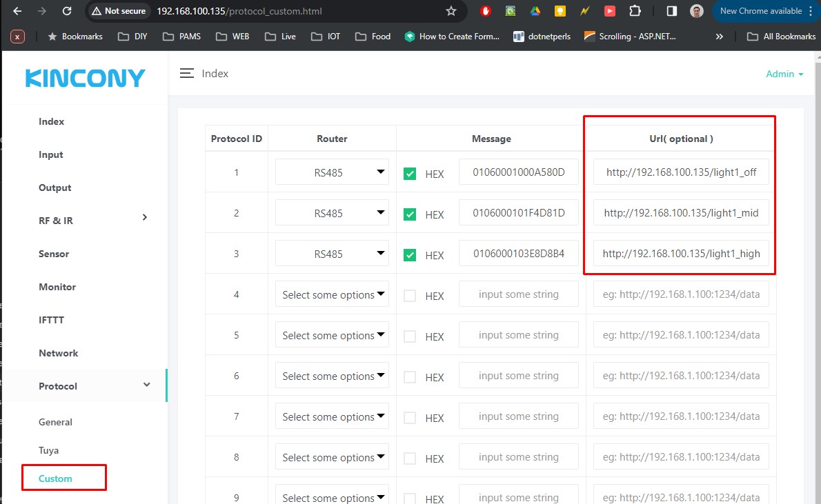The width and height of the screenshot is (821, 504).
Task: Open the Admin user dropdown
Action: [784, 74]
